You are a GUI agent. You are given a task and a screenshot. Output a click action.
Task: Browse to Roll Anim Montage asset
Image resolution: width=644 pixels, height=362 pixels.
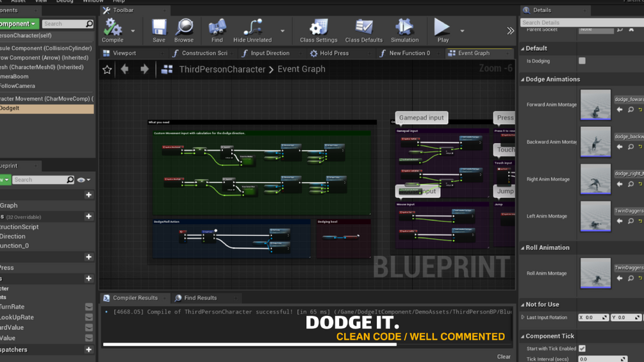631,278
